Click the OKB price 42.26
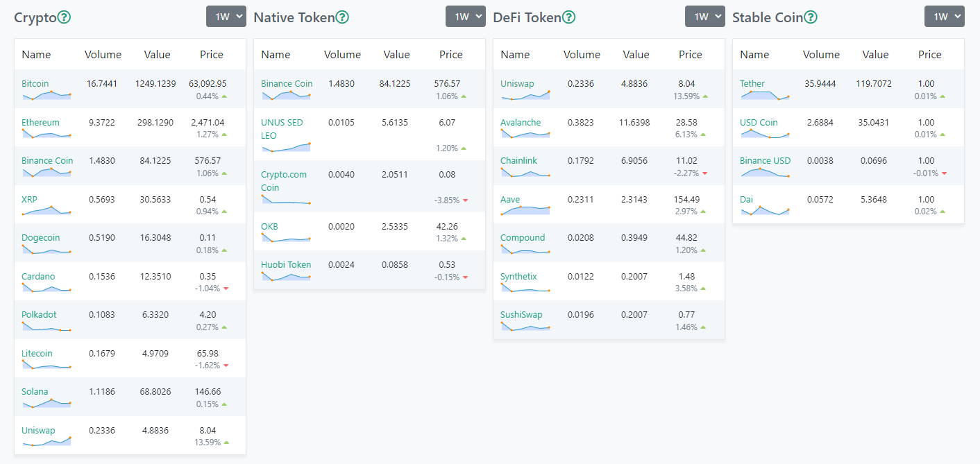The image size is (980, 464). [447, 226]
